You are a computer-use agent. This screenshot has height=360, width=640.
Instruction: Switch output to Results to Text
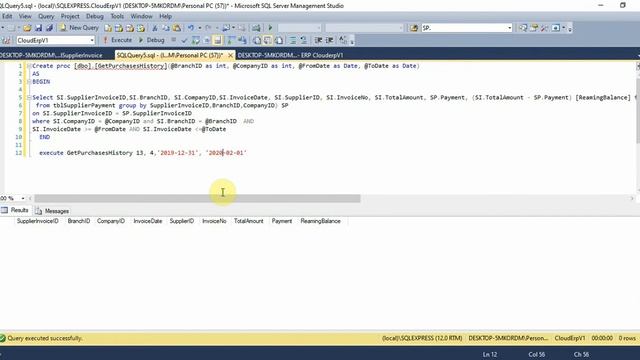(257, 40)
